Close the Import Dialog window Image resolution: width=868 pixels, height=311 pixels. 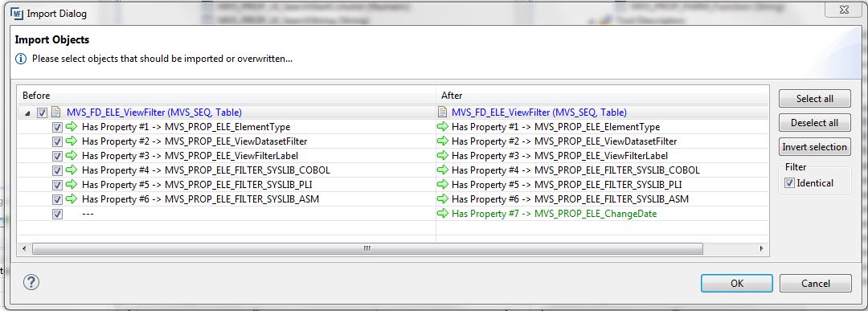tap(843, 10)
